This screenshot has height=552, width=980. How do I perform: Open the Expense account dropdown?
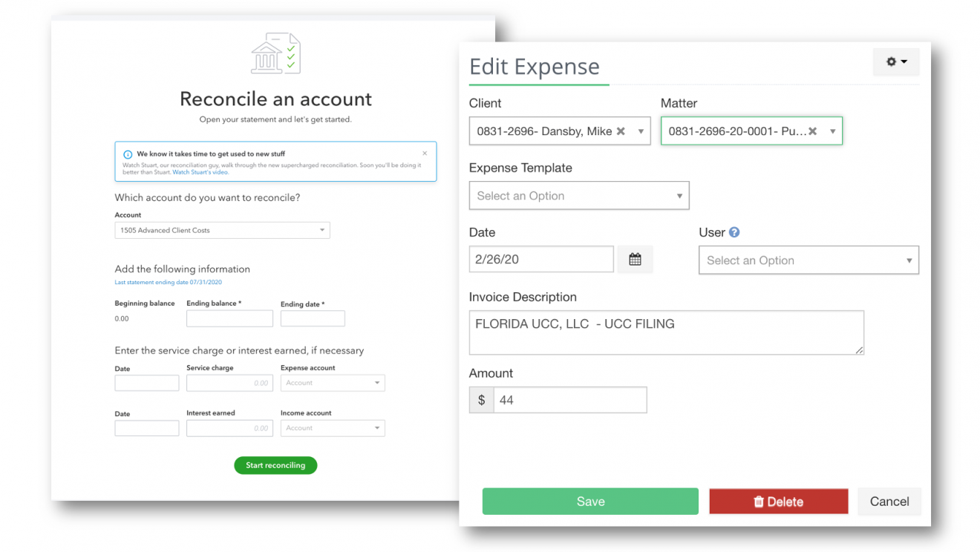click(x=333, y=384)
